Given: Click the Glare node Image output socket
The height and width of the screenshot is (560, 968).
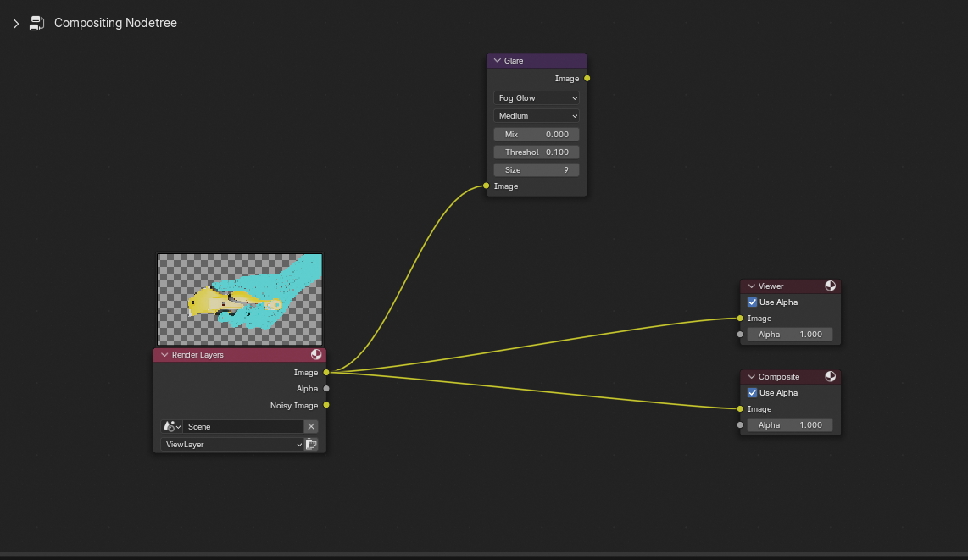Looking at the screenshot, I should click(x=587, y=78).
